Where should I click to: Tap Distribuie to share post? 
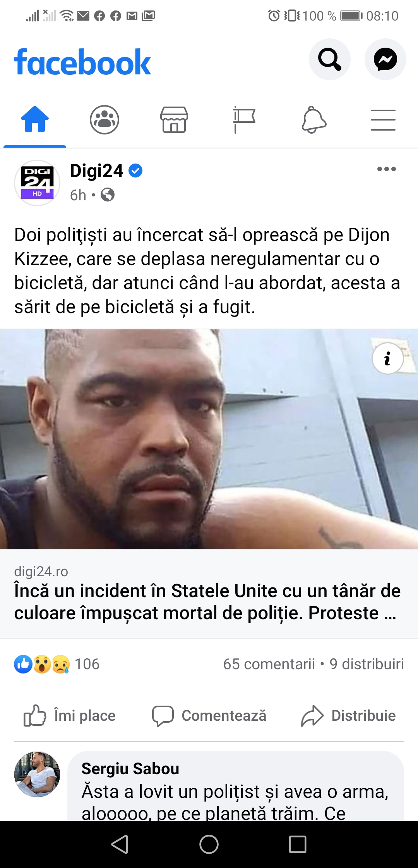[348, 715]
